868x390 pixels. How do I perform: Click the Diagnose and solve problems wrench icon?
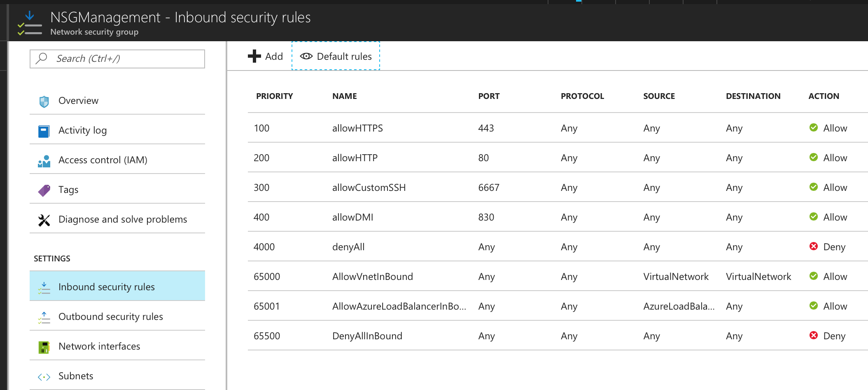(x=44, y=219)
